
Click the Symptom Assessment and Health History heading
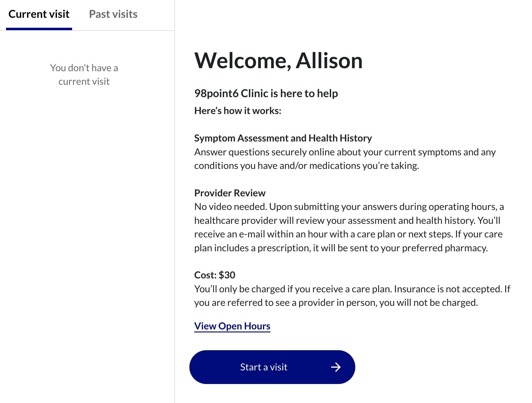click(x=283, y=138)
